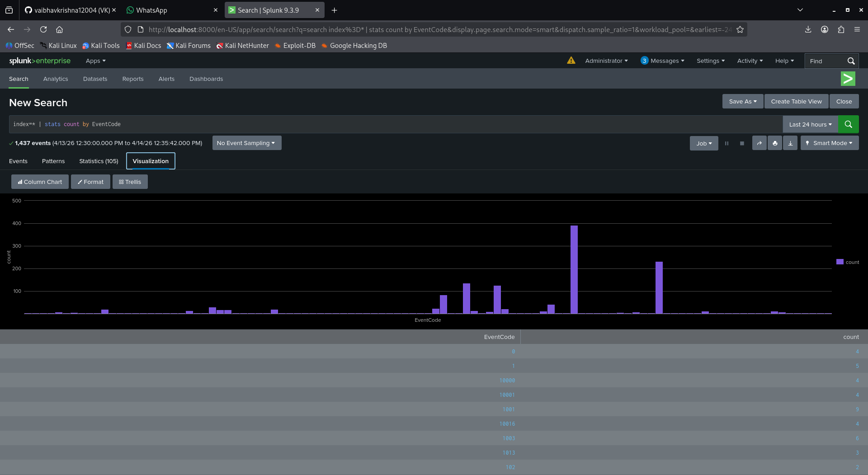Toggle count series in chart legend
Viewport: 868px width, 475px height.
(x=848, y=262)
